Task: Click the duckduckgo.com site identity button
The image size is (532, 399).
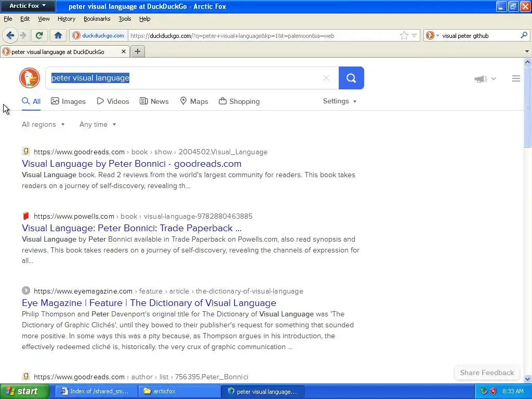Action: pos(99,36)
